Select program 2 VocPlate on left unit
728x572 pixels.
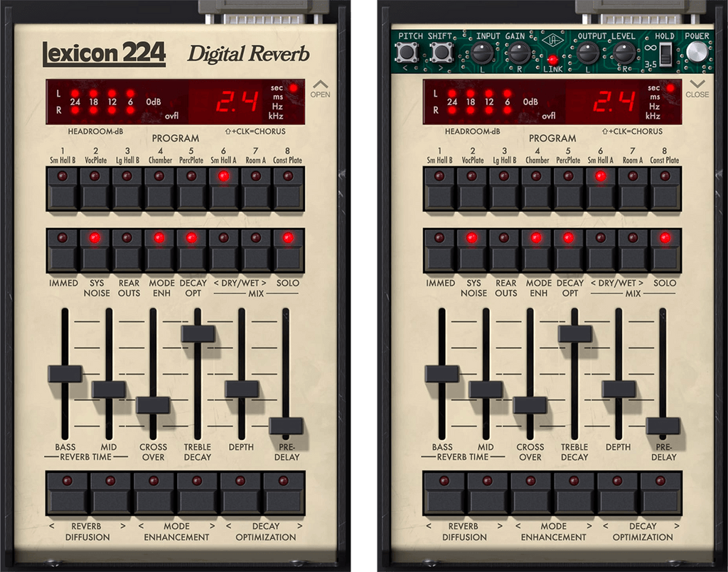[x=95, y=189]
